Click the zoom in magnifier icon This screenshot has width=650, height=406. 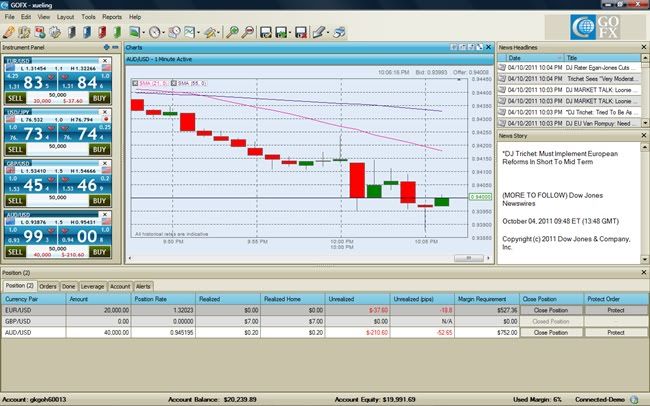(233, 33)
